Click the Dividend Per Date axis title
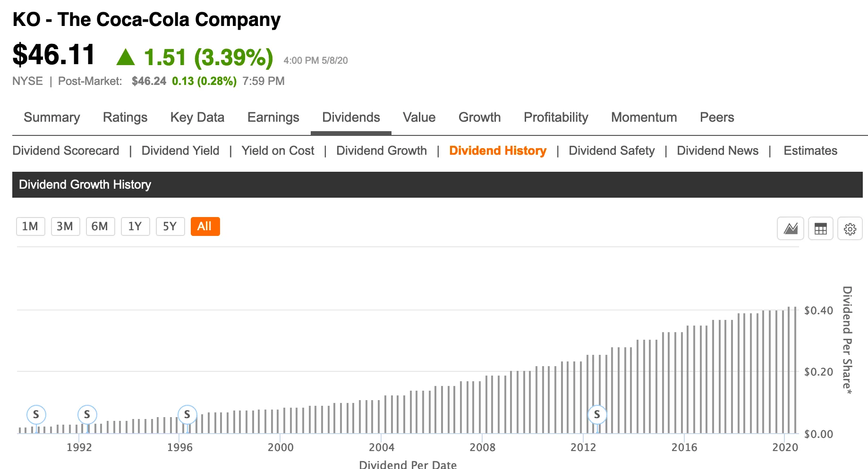Screen dimensions: 868x469 408,464
